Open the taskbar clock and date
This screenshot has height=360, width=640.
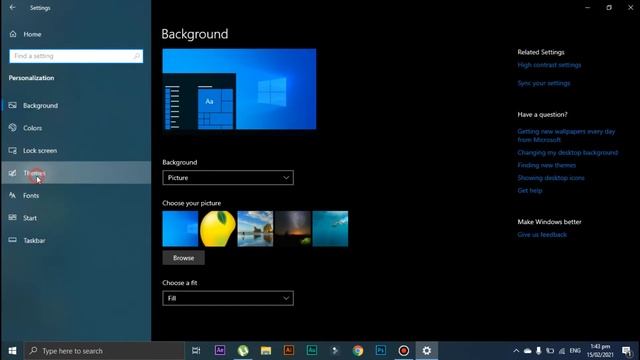(x=600, y=351)
